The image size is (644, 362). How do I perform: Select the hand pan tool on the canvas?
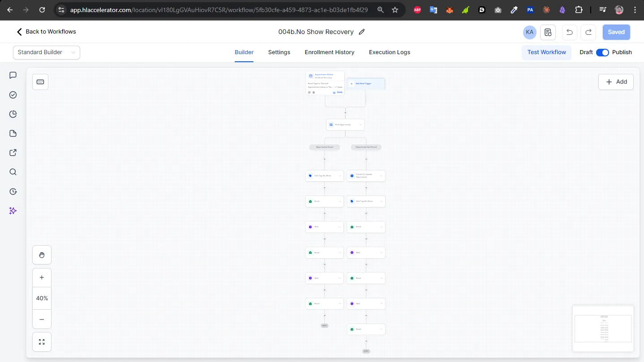click(42, 255)
